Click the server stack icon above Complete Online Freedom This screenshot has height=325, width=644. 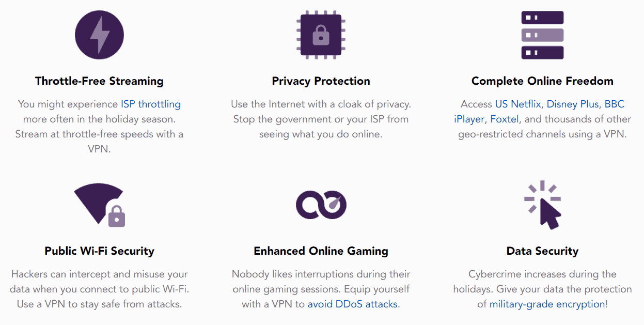[x=542, y=34]
